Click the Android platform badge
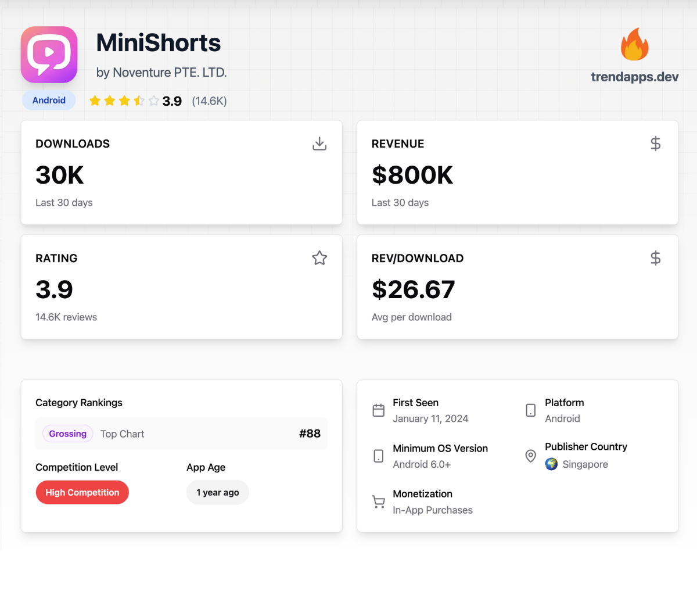 pyautogui.click(x=49, y=100)
